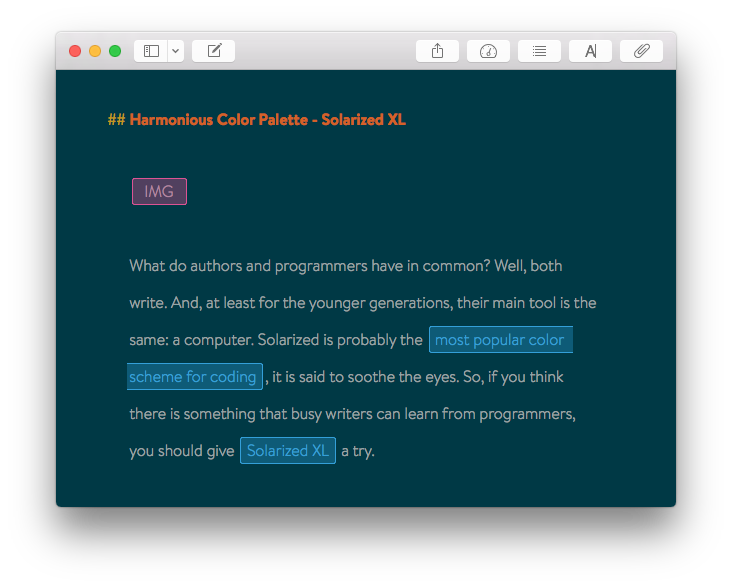Screen dimensions: 732x587
Task: Open the 'most popular color' link
Action: click(x=500, y=339)
